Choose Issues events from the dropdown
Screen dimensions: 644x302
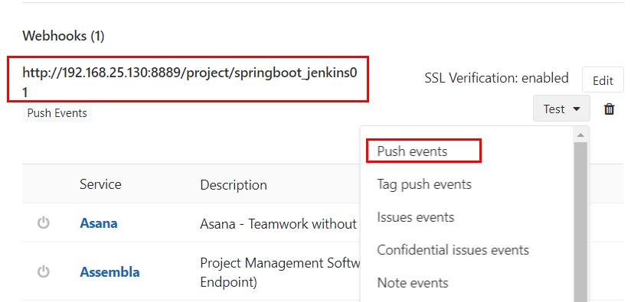point(416,217)
